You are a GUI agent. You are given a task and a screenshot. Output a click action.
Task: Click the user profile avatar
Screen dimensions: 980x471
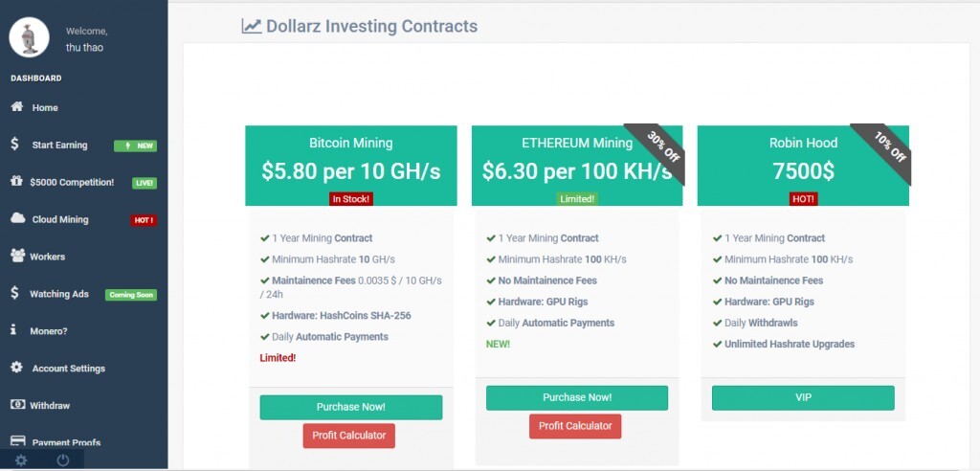coord(30,37)
